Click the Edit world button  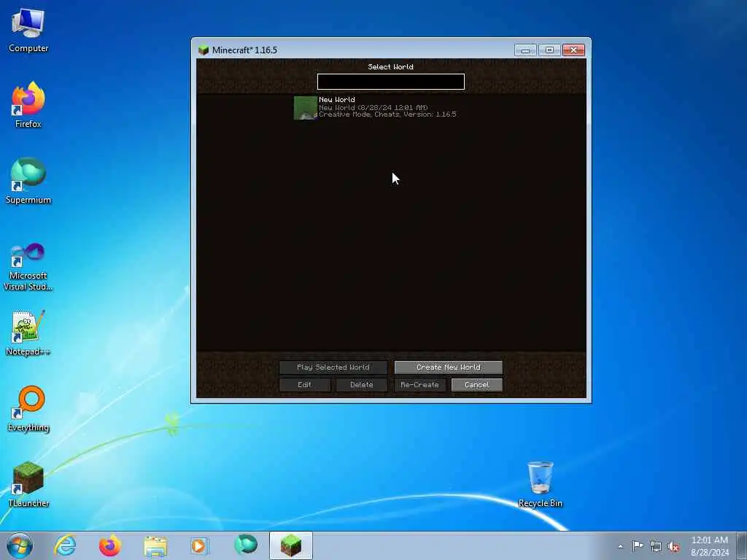[x=304, y=385]
